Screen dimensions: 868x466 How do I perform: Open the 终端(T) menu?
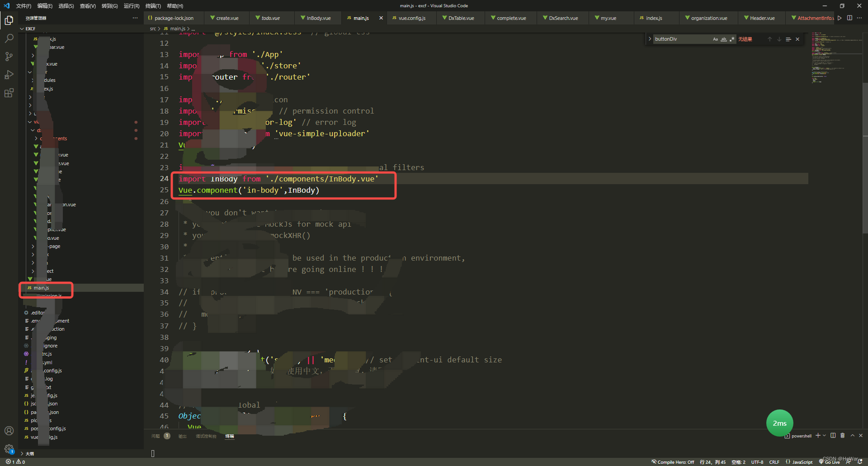(153, 6)
